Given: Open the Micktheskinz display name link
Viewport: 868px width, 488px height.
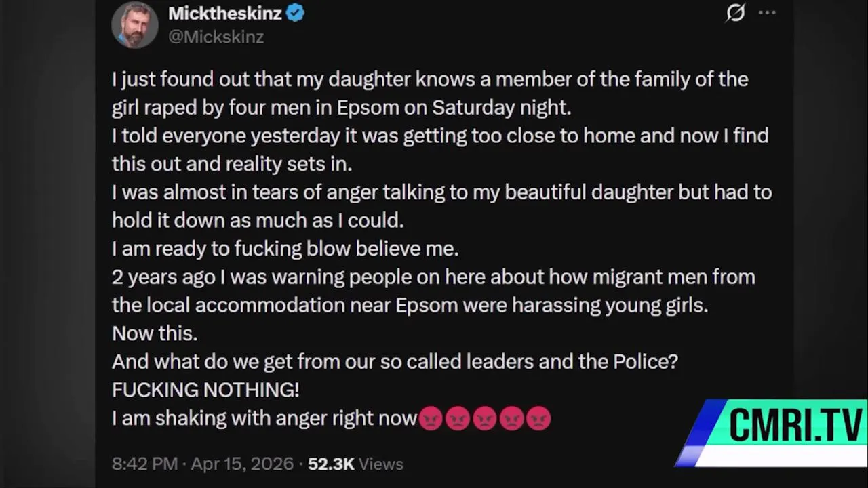Looking at the screenshot, I should (x=224, y=13).
